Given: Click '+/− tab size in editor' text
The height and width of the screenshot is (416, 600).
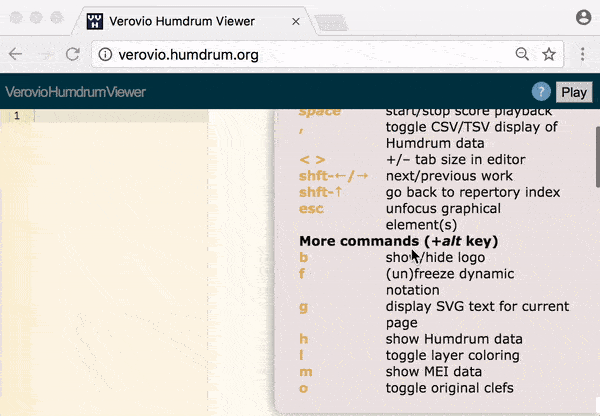Looking at the screenshot, I should pyautogui.click(x=456, y=160).
